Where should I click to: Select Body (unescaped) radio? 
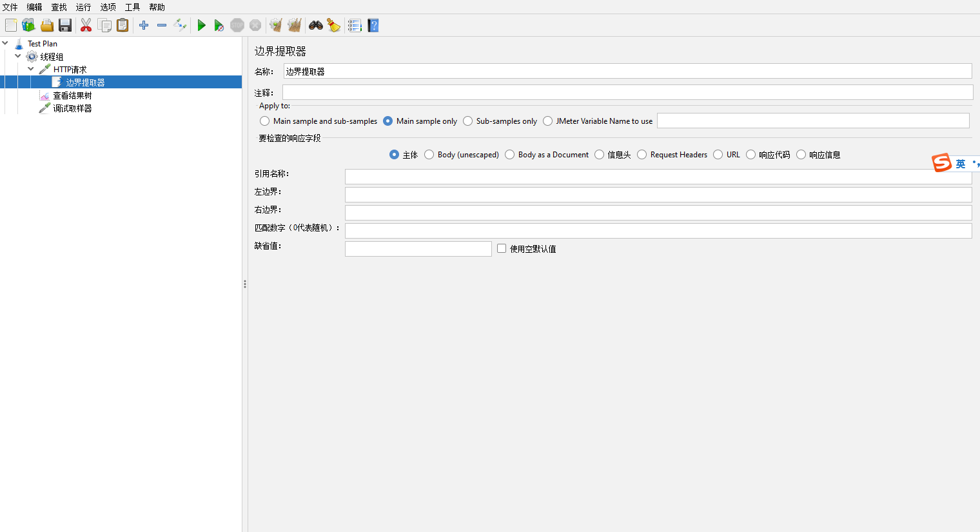tap(429, 155)
